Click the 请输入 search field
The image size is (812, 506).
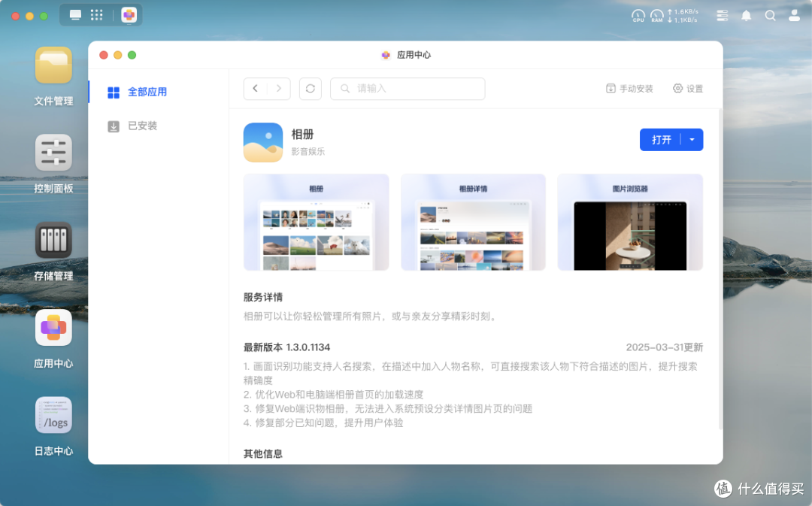click(408, 89)
